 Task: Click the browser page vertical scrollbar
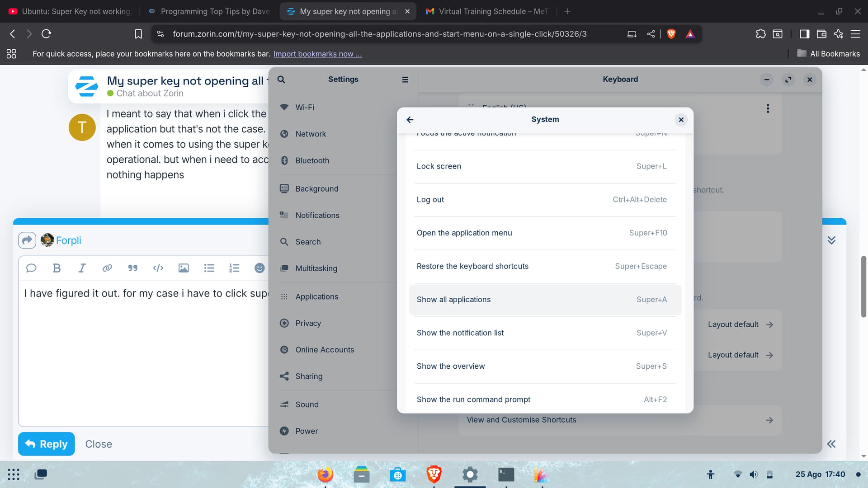point(863,287)
